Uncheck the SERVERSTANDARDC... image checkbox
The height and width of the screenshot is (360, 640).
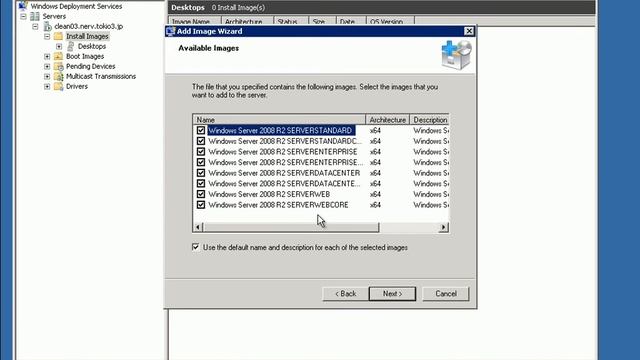201,141
